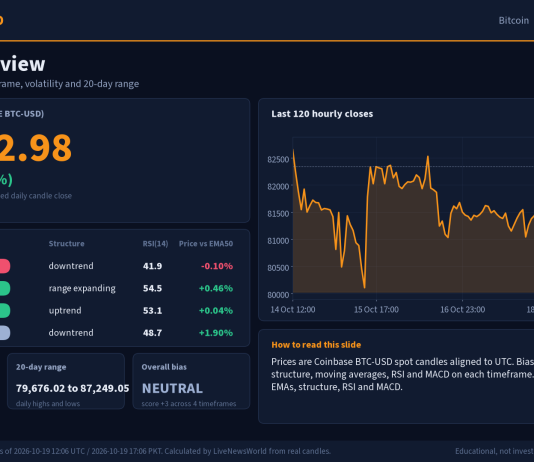Viewport: 534px width, 462px height.
Task: Click the range value 79,676.02 to 87,249.05
Action: point(73,388)
